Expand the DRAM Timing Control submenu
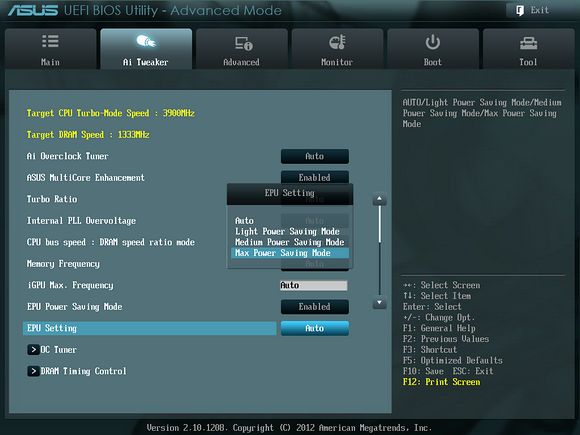 84,371
